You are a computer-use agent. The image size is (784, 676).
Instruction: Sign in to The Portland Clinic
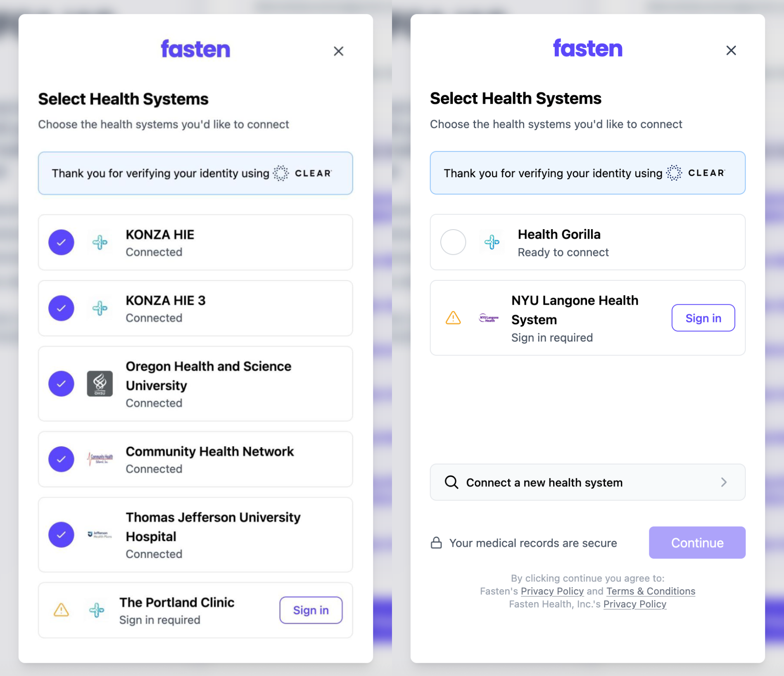coord(311,610)
